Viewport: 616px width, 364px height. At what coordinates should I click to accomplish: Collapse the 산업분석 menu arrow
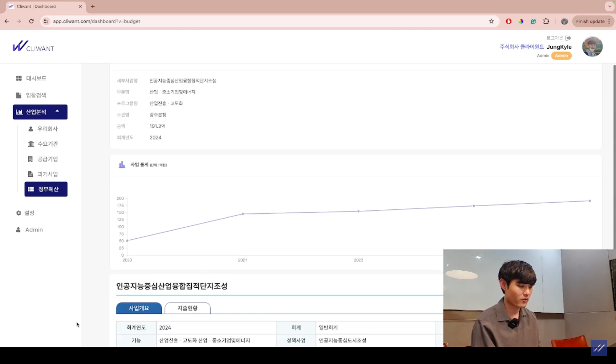[57, 111]
